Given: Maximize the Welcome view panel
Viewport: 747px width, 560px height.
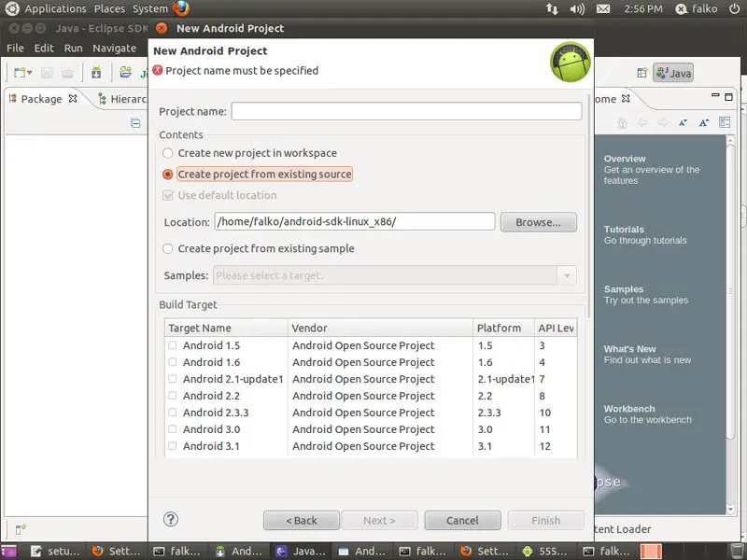Looking at the screenshot, I should 728,97.
